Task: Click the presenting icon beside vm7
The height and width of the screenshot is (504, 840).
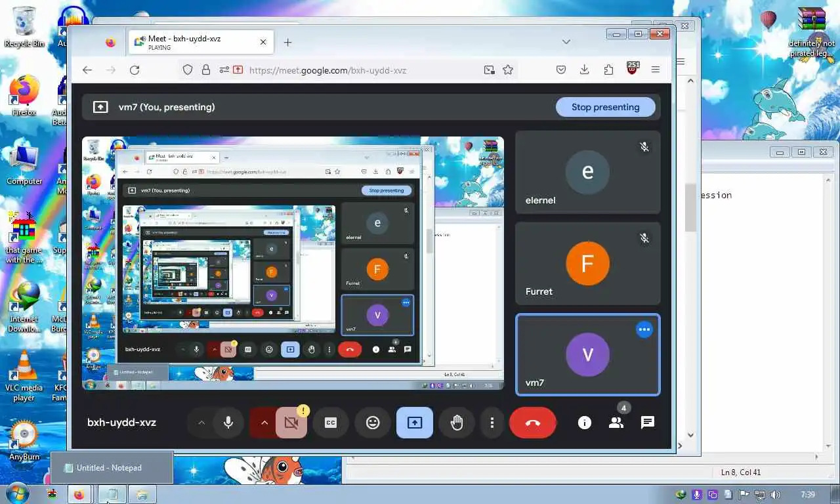Action: [x=100, y=107]
